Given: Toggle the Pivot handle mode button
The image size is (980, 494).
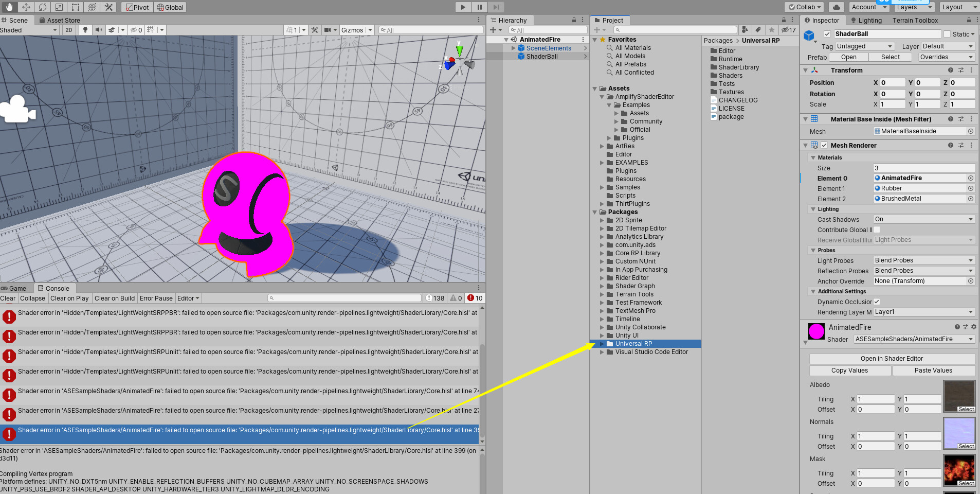Looking at the screenshot, I should point(137,7).
